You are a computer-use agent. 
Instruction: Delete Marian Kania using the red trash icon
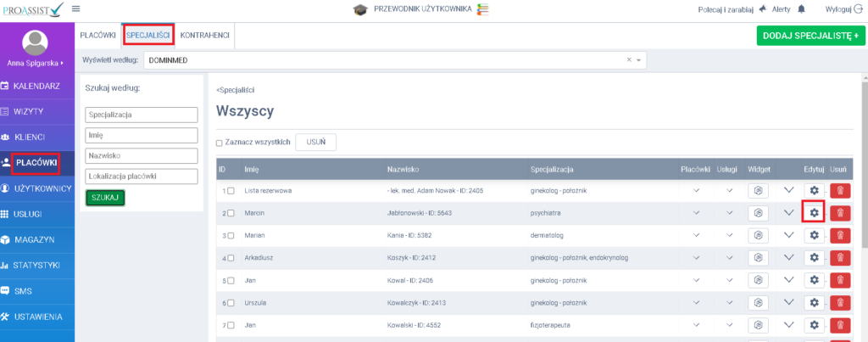[839, 235]
